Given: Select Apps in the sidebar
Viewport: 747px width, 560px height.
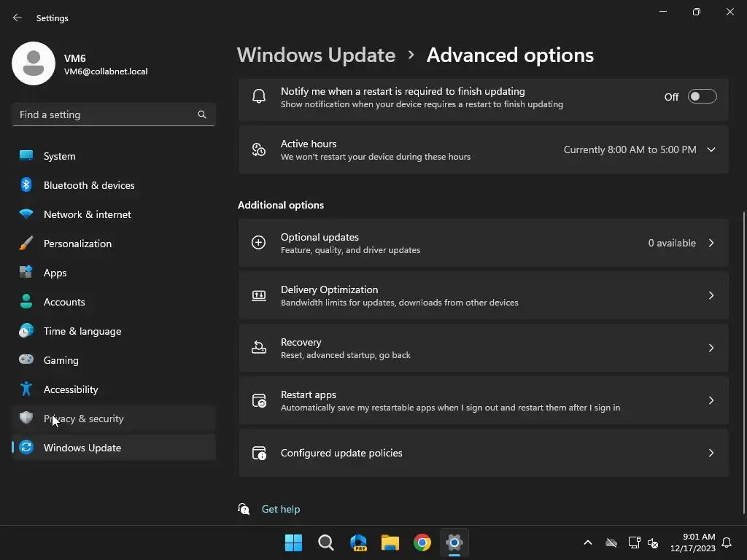Looking at the screenshot, I should 113,273.
